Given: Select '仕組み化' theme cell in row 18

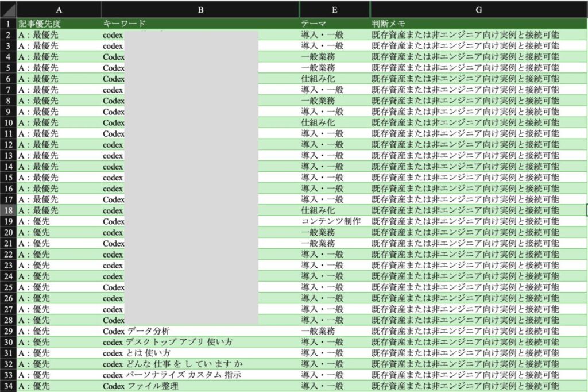Looking at the screenshot, I should [335, 210].
